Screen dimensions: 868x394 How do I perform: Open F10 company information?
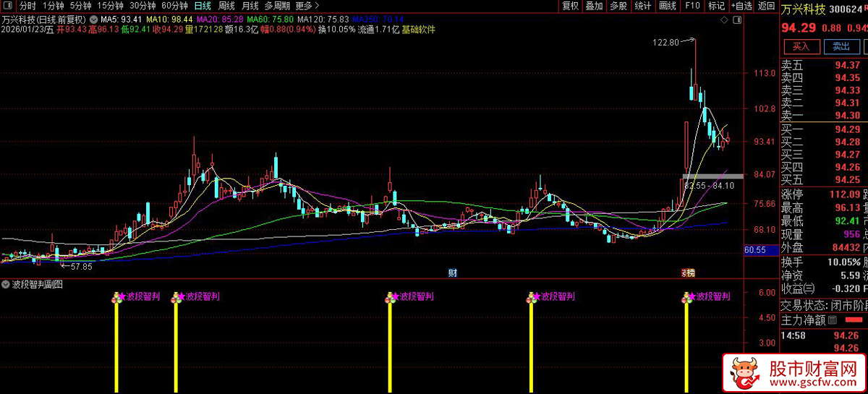[x=692, y=6]
